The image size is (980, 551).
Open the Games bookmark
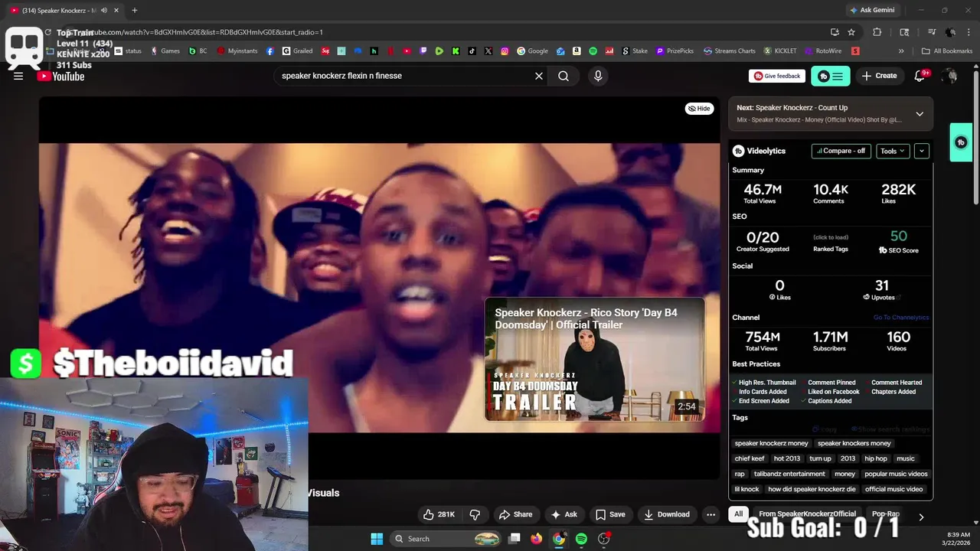tap(165, 51)
